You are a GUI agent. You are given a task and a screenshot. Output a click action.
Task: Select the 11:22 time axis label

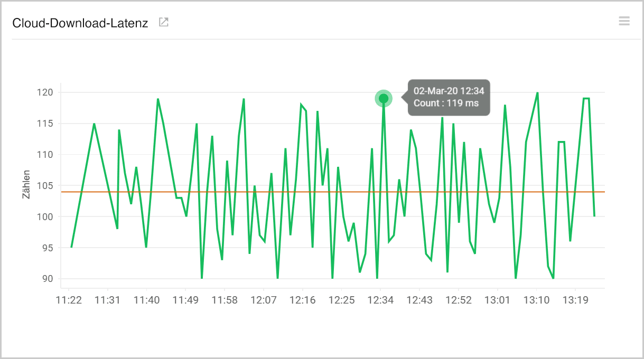(x=70, y=300)
